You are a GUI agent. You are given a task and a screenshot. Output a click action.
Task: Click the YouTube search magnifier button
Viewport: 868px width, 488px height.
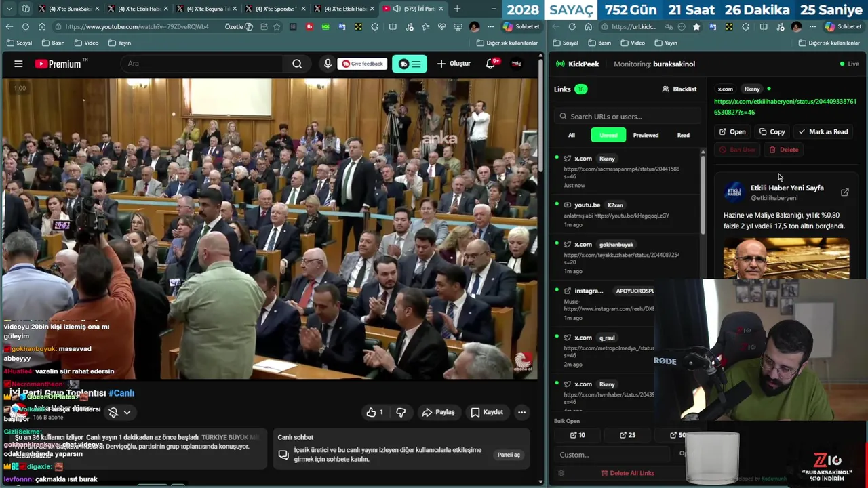coord(297,64)
